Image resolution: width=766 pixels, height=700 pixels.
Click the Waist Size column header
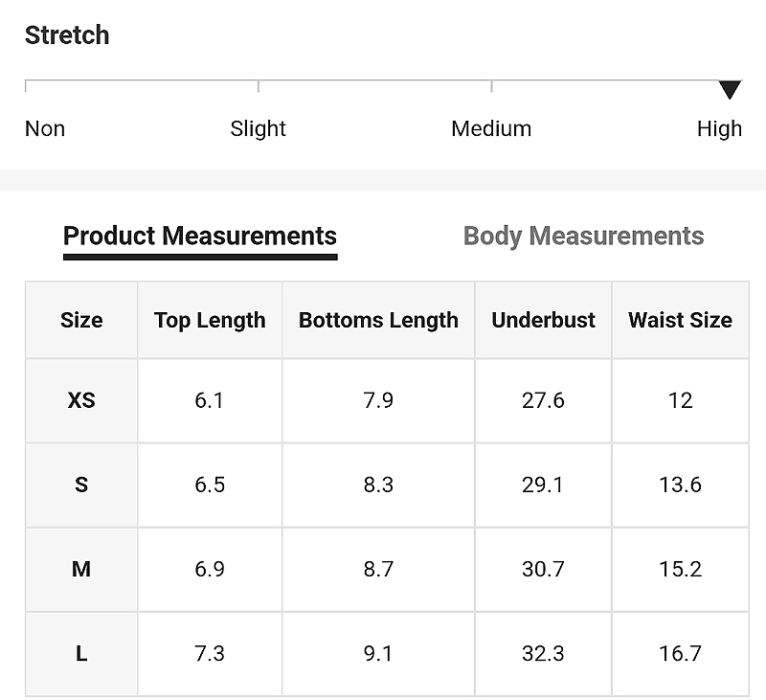tap(680, 320)
